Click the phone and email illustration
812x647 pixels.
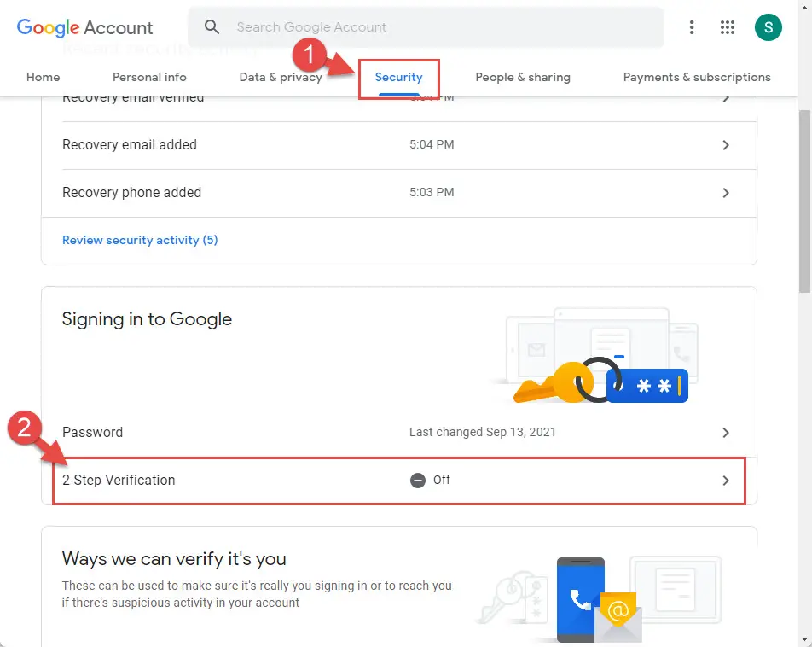(599, 599)
